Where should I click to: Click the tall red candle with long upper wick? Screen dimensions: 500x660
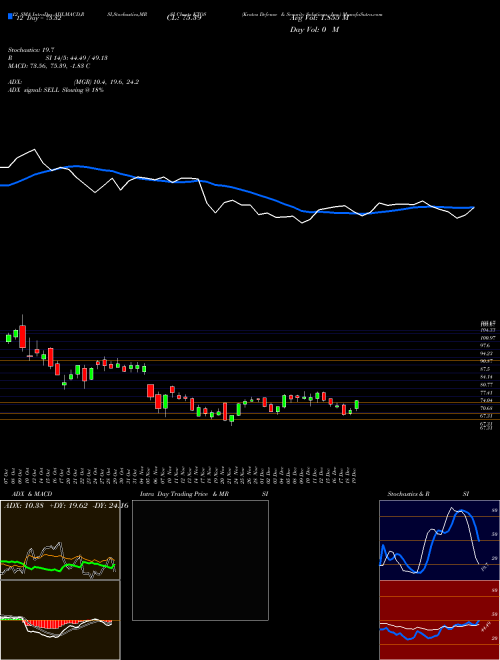22,334
